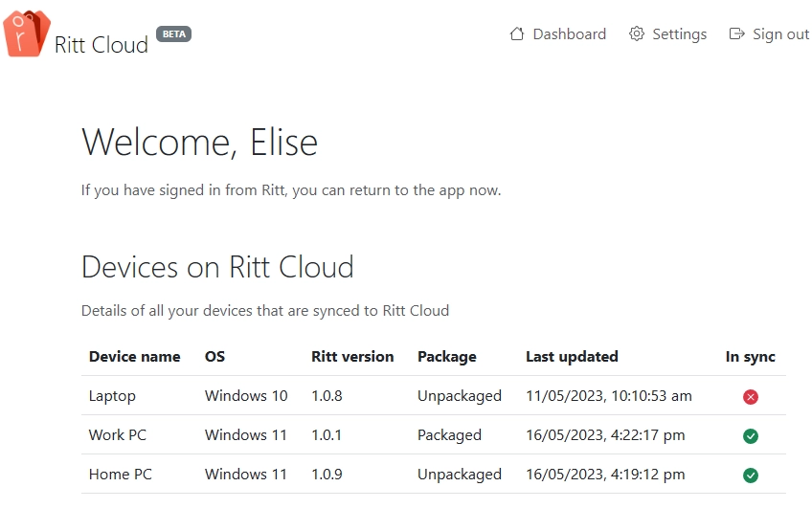
Task: Click the Package column header
Action: coord(447,357)
